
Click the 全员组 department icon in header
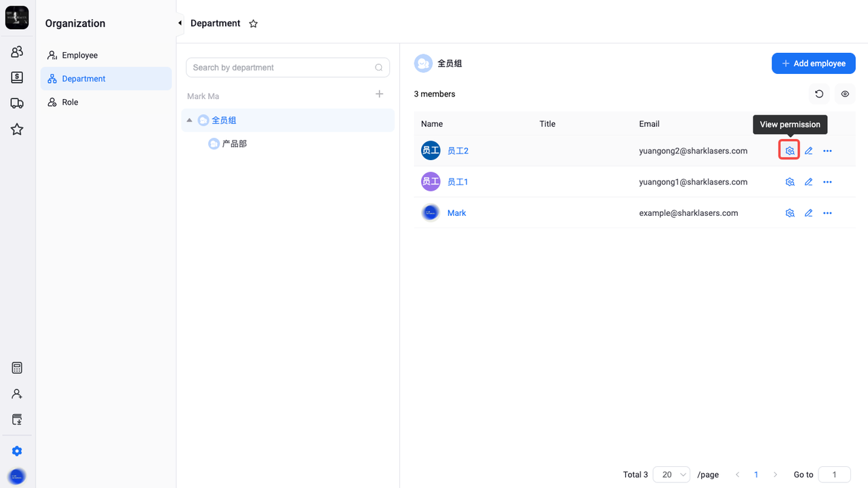coord(423,63)
